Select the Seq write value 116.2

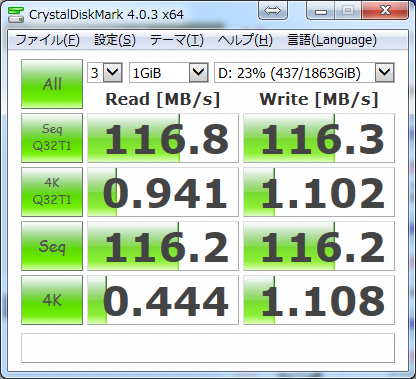tap(319, 246)
